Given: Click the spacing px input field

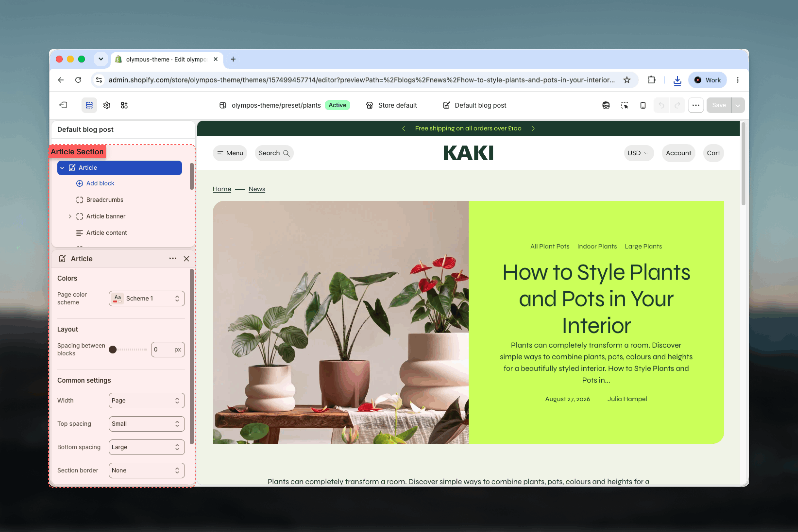Looking at the screenshot, I should point(168,349).
